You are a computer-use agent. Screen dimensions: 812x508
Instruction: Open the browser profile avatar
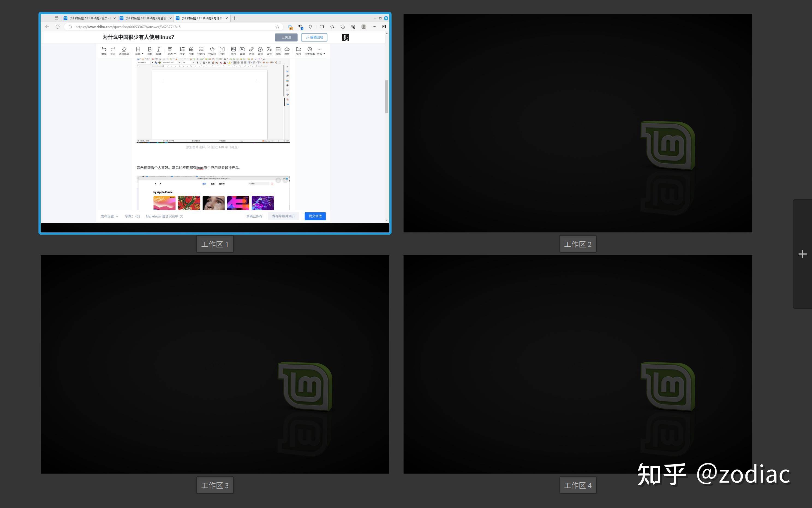(x=363, y=26)
